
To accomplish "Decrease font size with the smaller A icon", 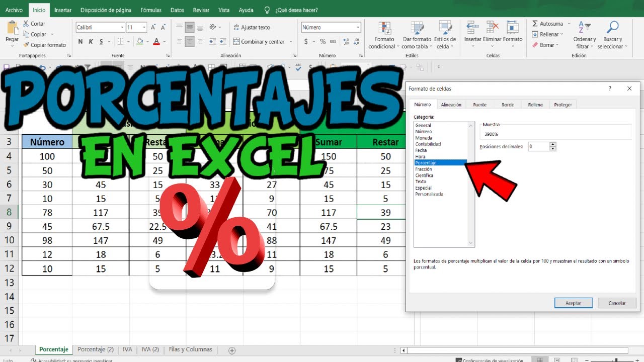I will point(163,27).
